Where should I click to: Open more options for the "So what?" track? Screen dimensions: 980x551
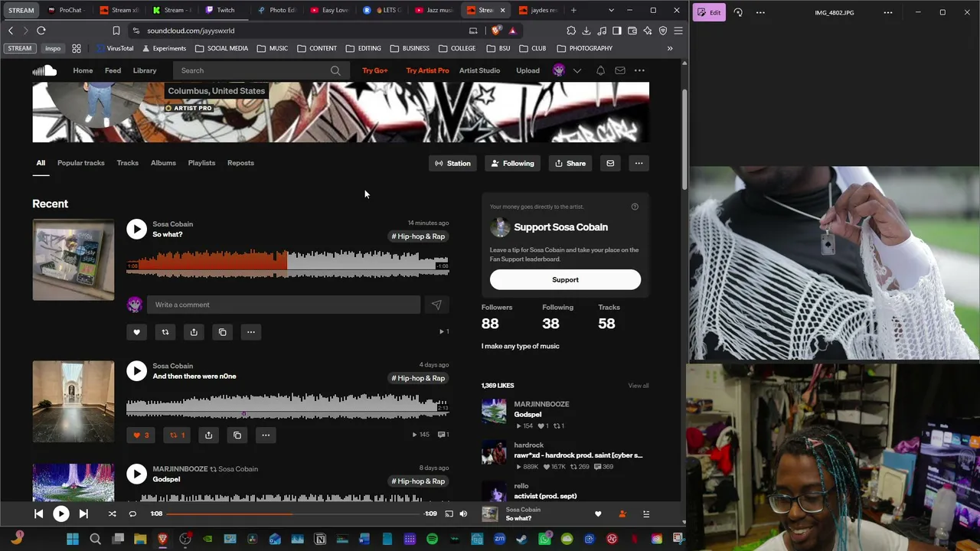(x=251, y=332)
